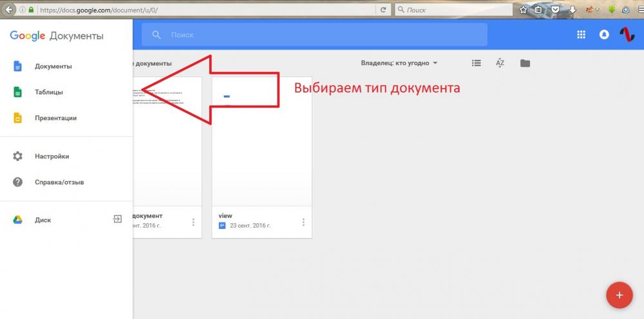This screenshot has width=644, height=319.
Task: Click the site info icon in the address bar
Action: (22, 10)
